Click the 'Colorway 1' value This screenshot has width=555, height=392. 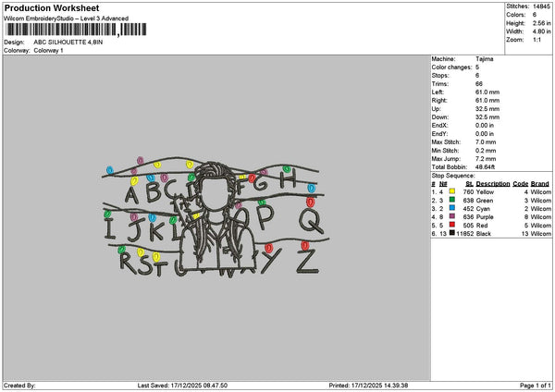48,51
